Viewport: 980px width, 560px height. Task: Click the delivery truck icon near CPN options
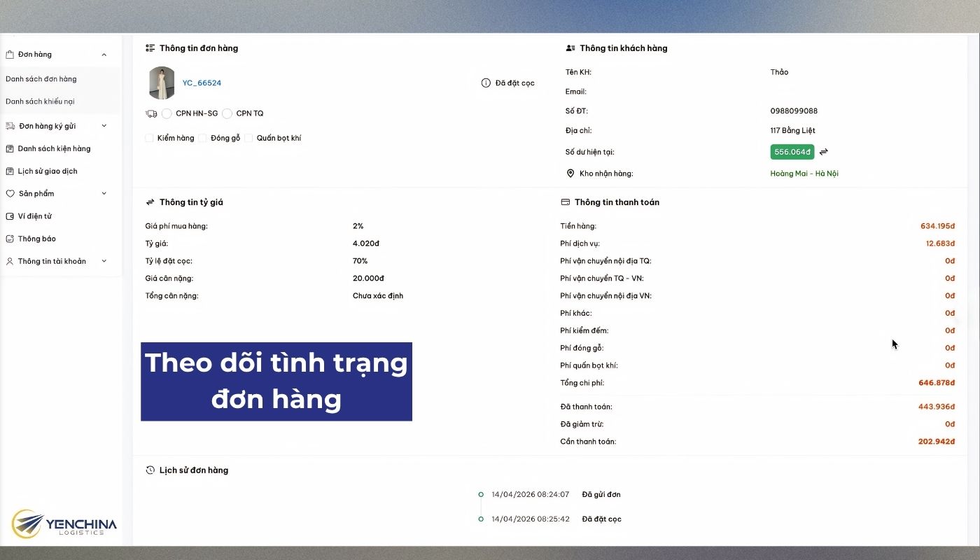[x=150, y=113]
